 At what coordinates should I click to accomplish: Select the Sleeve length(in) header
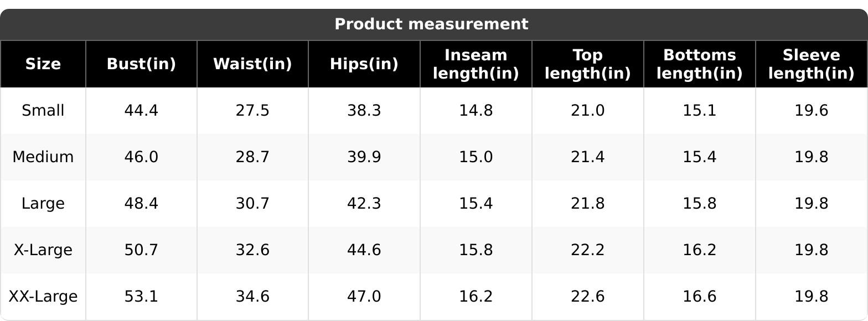(812, 64)
